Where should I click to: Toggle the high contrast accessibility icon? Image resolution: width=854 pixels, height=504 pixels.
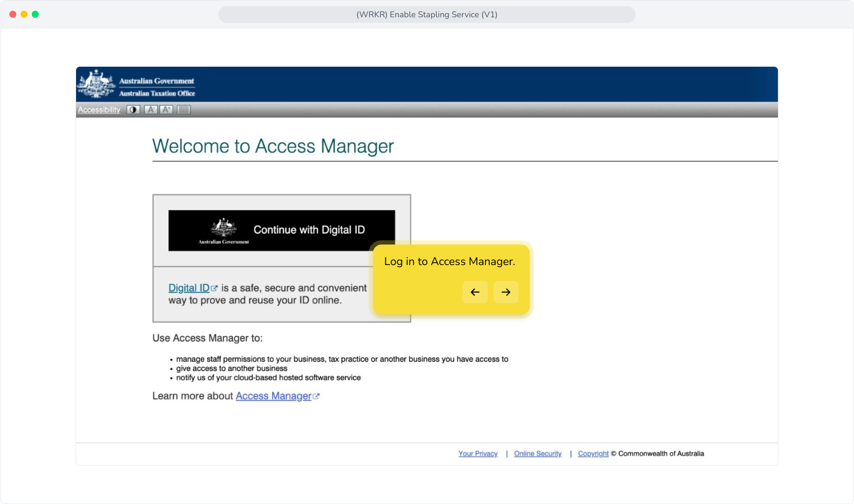(133, 110)
